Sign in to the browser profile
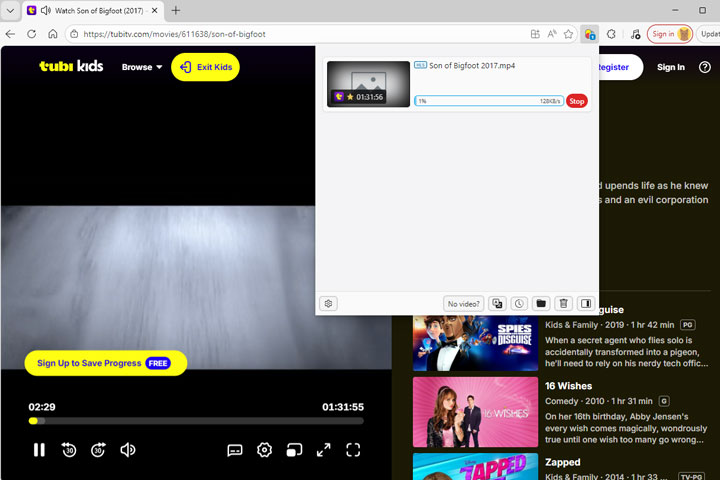720x480 pixels. (670, 34)
